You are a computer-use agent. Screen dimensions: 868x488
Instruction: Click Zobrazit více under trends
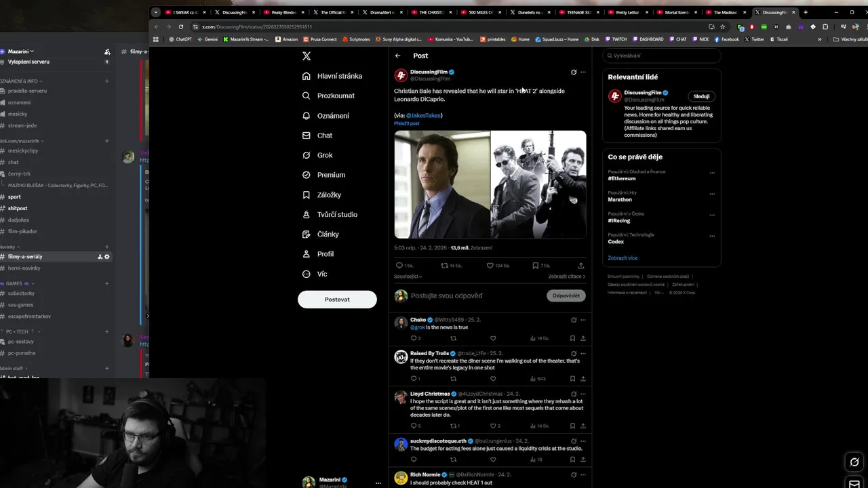(623, 258)
